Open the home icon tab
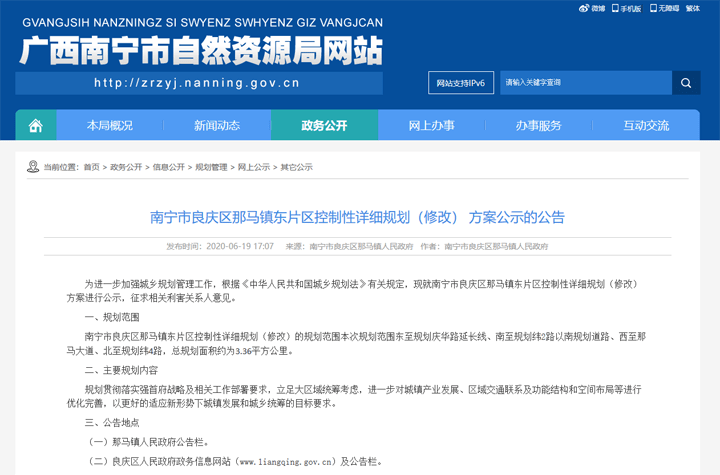Image resolution: width=720 pixels, height=475 pixels. [36, 125]
